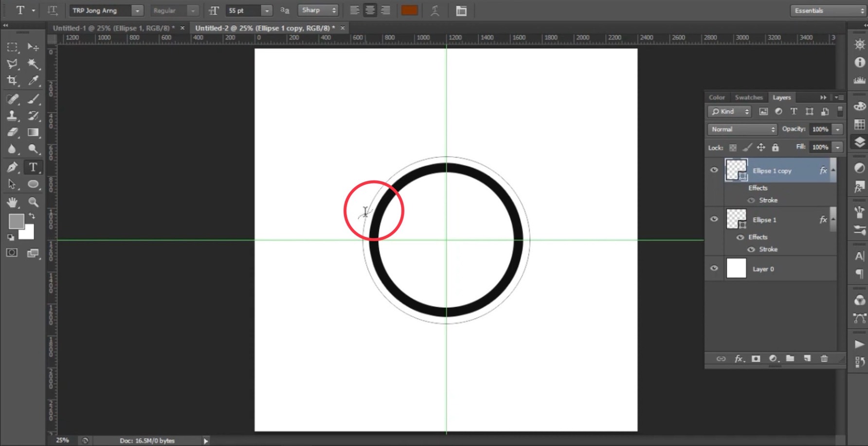Toggle Stroke effect visibility on Ellipse 1
Screen dimensions: 868x446
pyautogui.click(x=751, y=249)
